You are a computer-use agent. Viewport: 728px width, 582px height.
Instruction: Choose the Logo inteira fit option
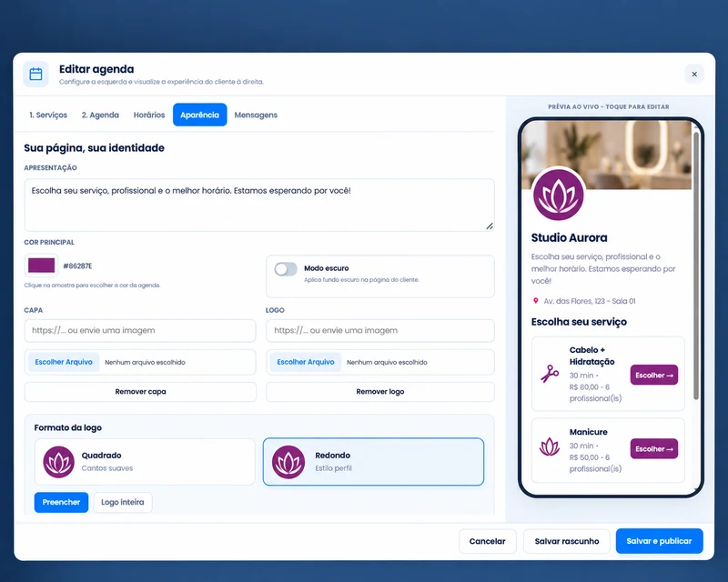point(123,502)
